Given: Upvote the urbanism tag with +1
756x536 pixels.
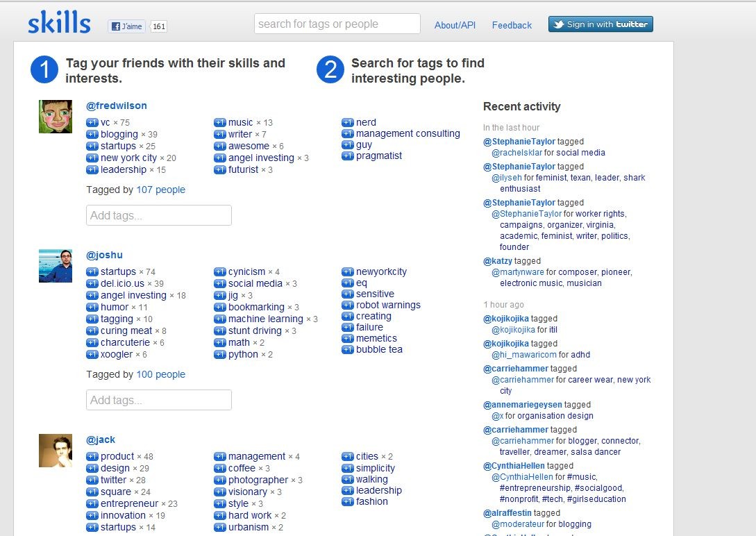Looking at the screenshot, I should (x=220, y=528).
